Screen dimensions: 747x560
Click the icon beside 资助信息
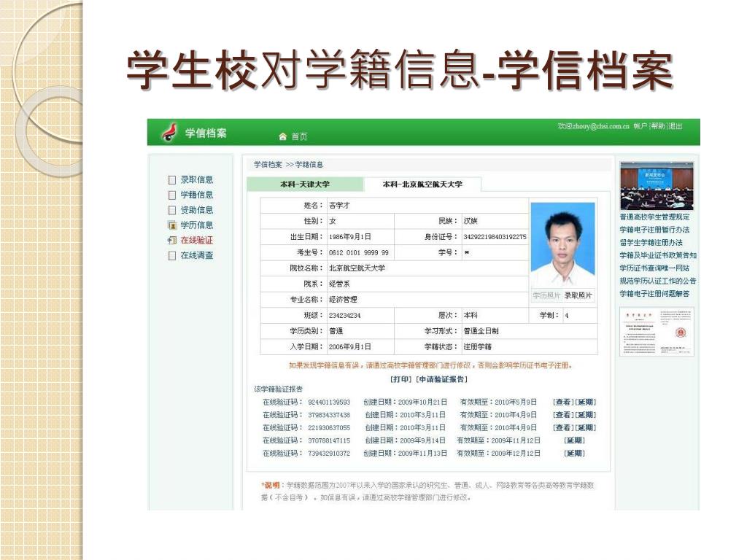pos(172,211)
